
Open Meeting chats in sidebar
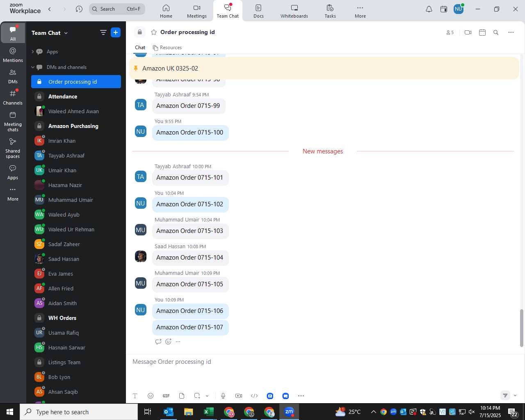(x=13, y=121)
